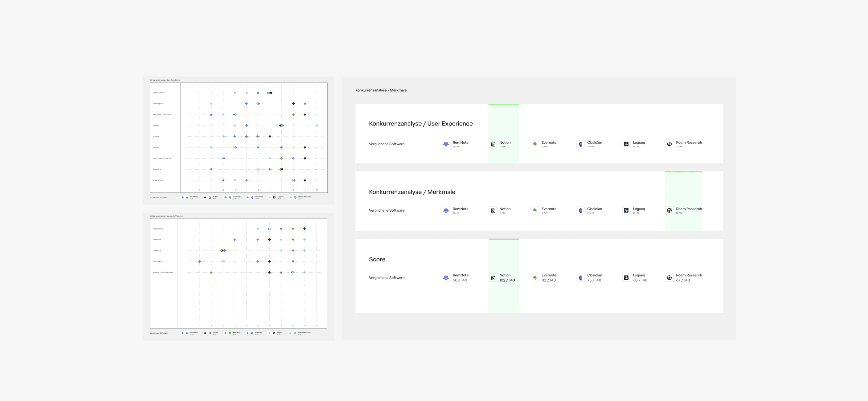
Task: Click 'Konkurrenzanalyse / Merkmale' title above the cards
Action: coord(381,90)
